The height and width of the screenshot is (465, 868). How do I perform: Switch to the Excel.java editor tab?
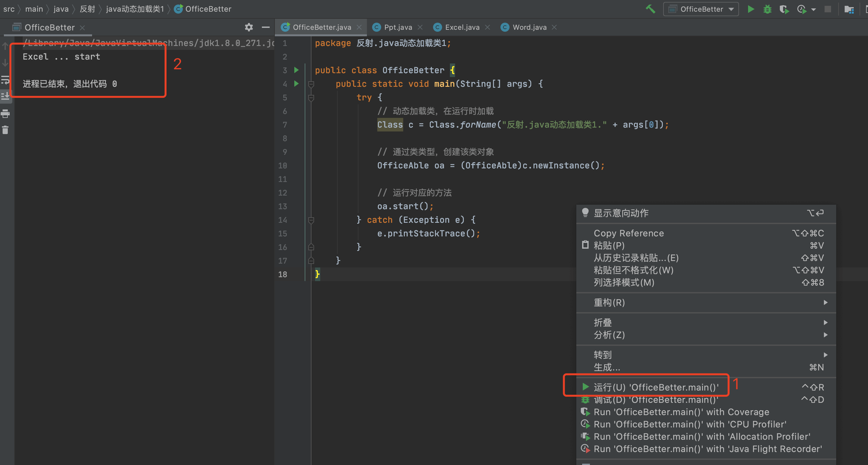(462, 27)
